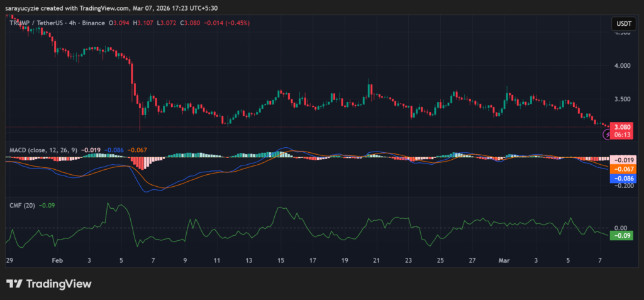The width and height of the screenshot is (644, 300).
Task: Click the purple lightning bolt icon
Action: [607, 134]
